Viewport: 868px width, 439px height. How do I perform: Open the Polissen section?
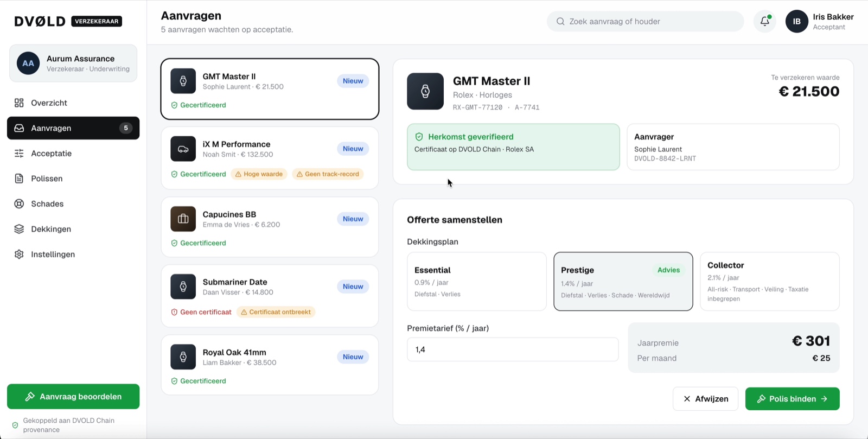pos(73,179)
